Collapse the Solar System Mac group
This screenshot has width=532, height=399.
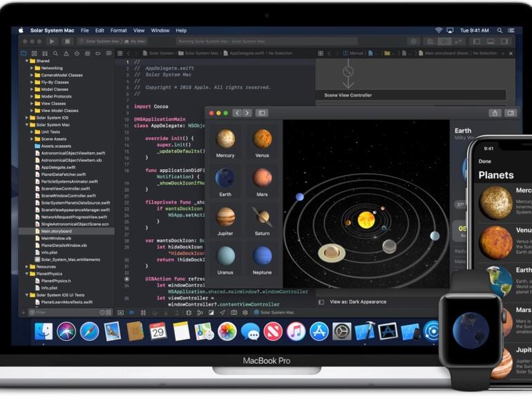27,125
